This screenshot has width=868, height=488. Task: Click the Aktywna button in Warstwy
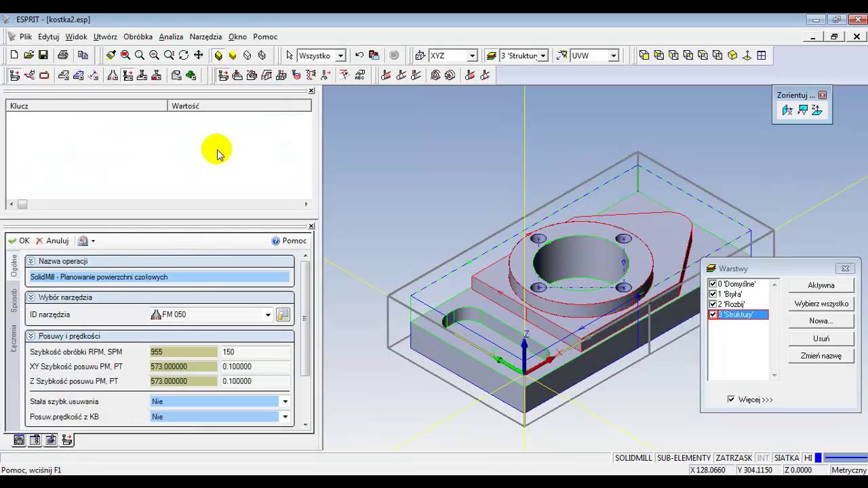point(821,285)
